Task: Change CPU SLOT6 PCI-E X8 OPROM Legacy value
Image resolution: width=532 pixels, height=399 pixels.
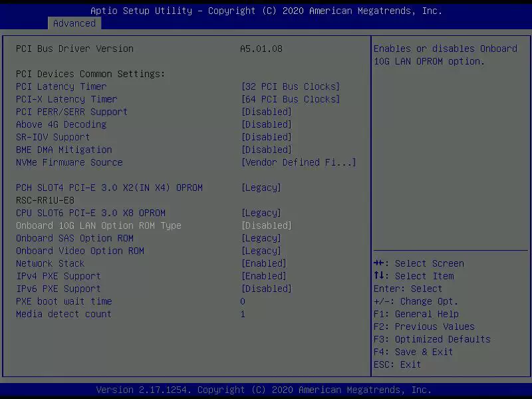Action: (x=261, y=213)
